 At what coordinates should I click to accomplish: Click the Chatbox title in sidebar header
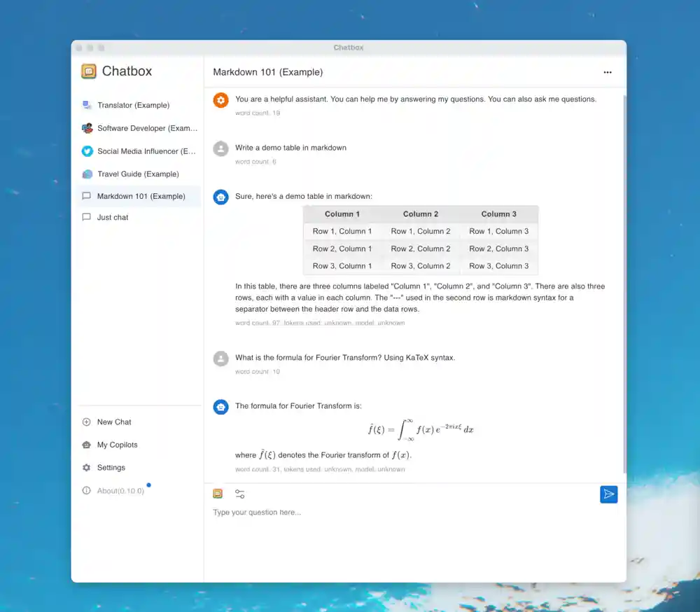click(x=127, y=71)
